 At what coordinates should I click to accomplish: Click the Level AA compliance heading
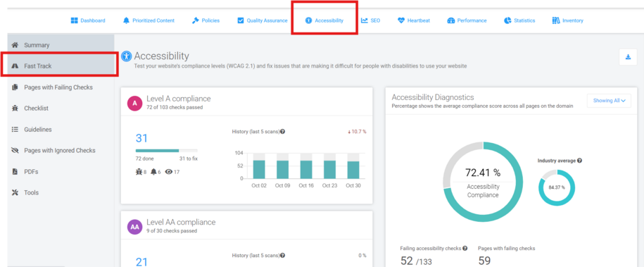(x=181, y=222)
